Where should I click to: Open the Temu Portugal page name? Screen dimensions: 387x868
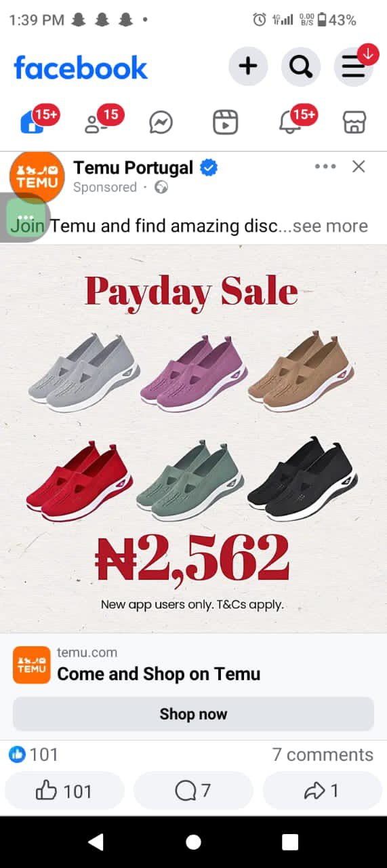pos(133,167)
